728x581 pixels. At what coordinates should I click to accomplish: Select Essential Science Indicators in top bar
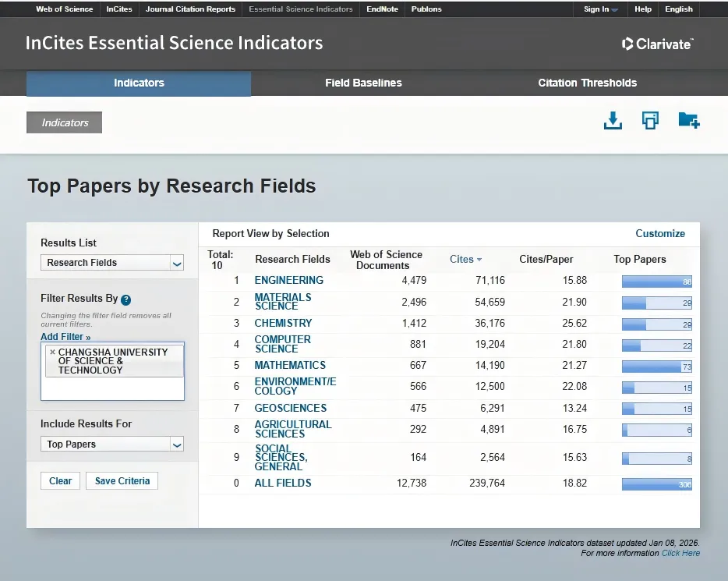[x=301, y=9]
